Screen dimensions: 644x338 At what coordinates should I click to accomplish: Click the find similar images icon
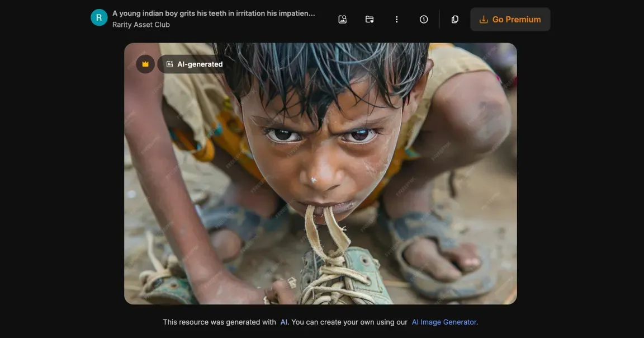[343, 20]
